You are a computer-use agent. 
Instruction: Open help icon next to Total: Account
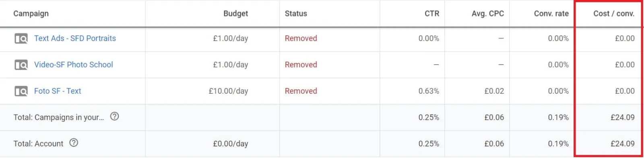(x=74, y=143)
